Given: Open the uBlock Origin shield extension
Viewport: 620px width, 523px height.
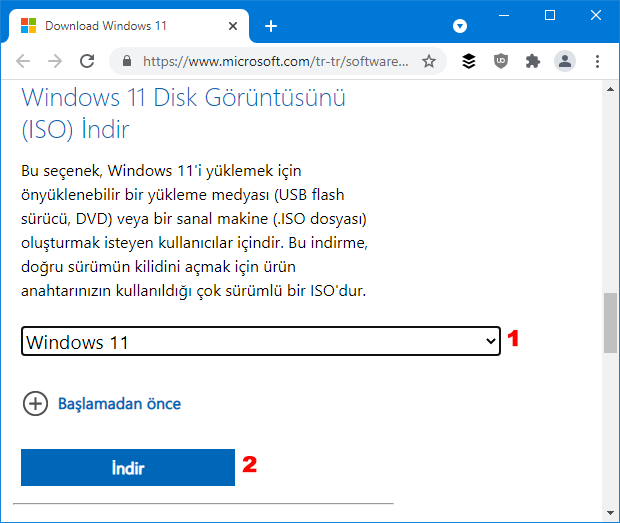Looking at the screenshot, I should 501,61.
